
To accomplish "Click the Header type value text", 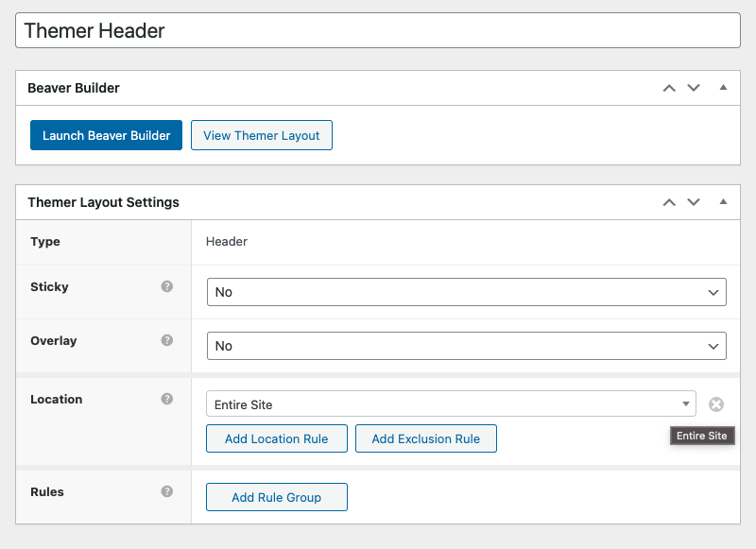I will (227, 242).
